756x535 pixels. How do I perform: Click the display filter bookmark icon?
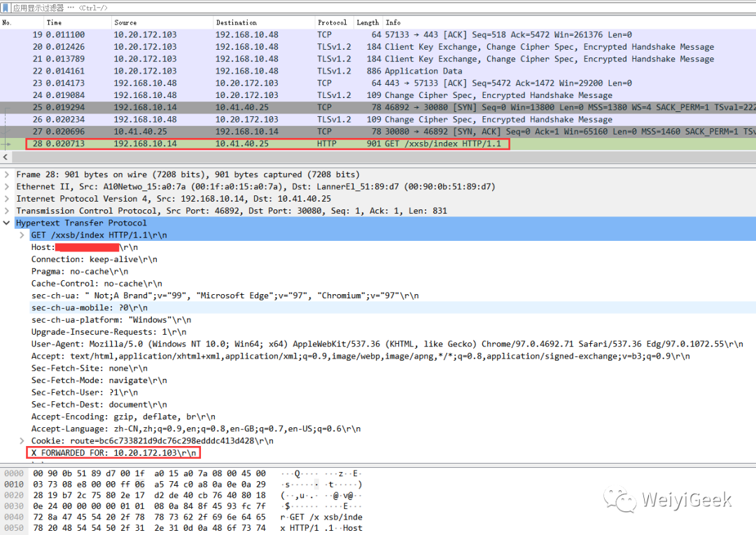(x=6, y=8)
